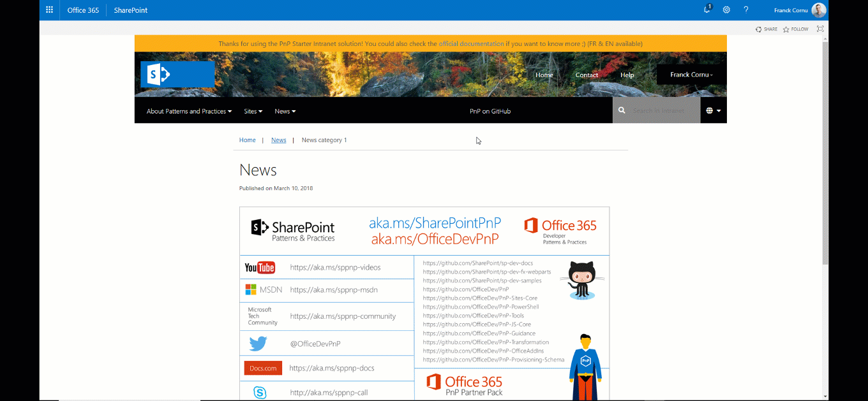
Task: Click SharePoint in the suite bar
Action: pos(131,10)
